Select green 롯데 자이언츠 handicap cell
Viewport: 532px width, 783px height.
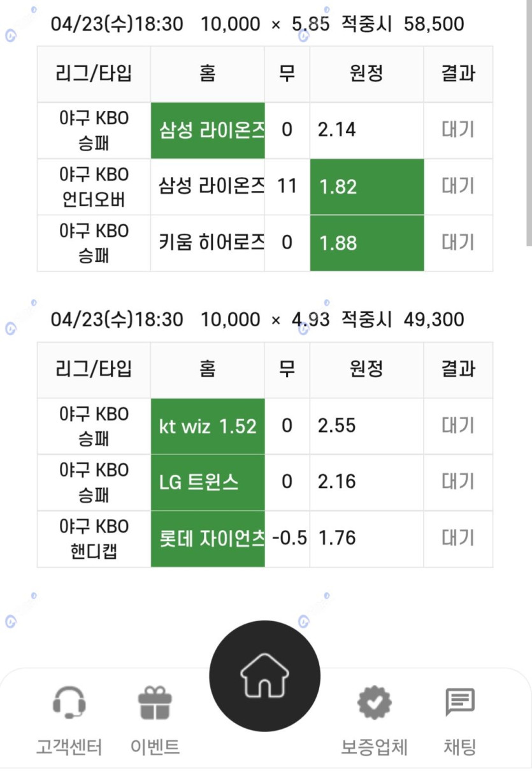[208, 539]
